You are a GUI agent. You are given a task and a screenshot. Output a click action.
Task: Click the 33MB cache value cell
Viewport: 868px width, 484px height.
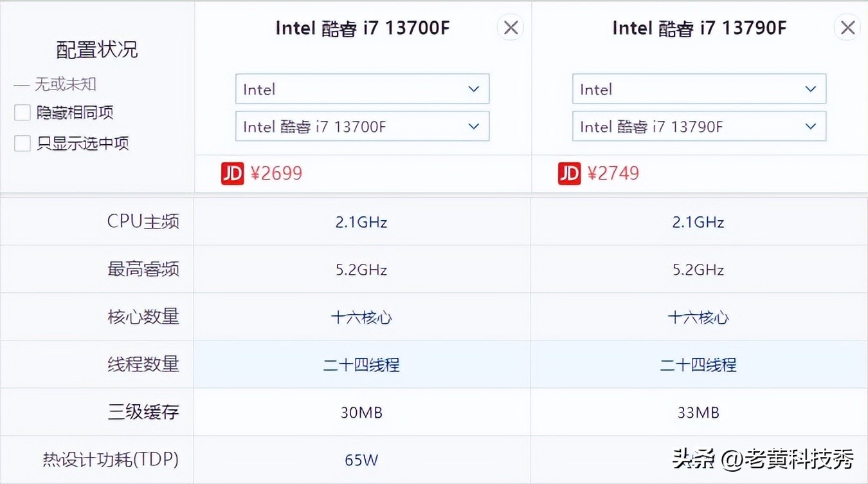pos(699,412)
